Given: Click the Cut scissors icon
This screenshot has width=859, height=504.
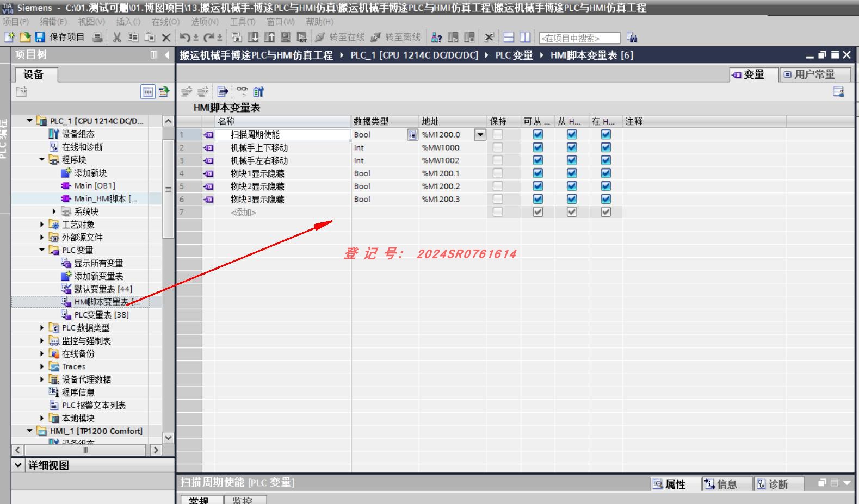Looking at the screenshot, I should [x=117, y=38].
